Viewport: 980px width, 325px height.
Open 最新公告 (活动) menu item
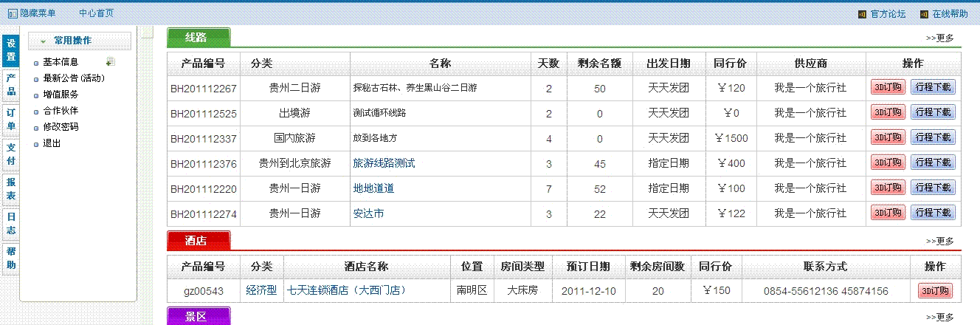tap(73, 78)
